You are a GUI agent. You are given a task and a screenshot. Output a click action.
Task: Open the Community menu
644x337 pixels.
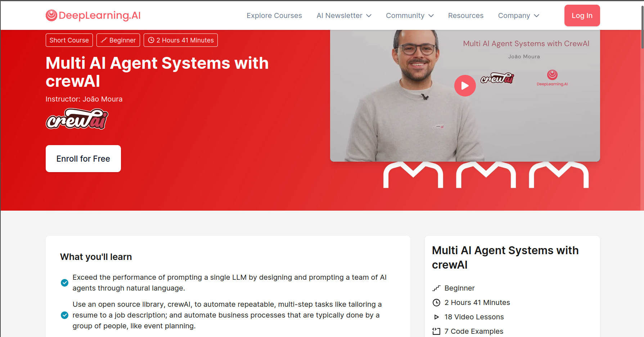[410, 15]
